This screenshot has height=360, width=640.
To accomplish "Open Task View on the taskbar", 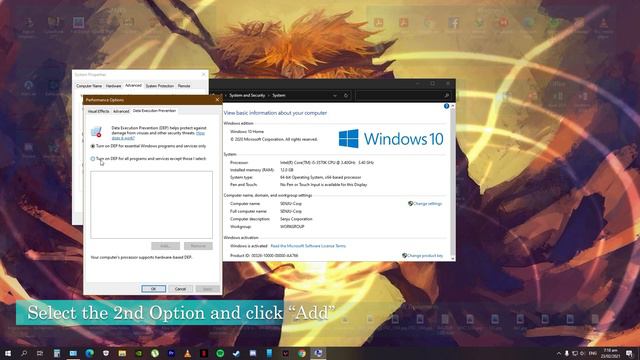I will [x=40, y=353].
